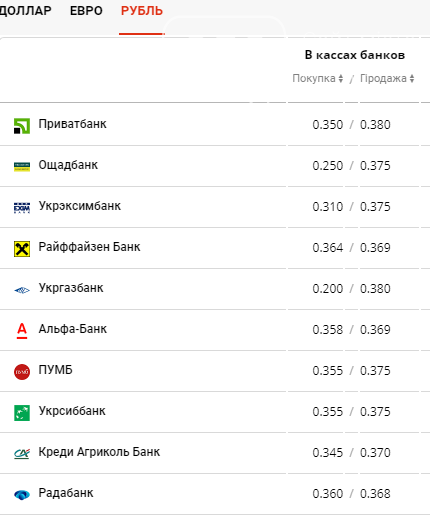Open the Райффайзен Банк link
The height and width of the screenshot is (515, 430).
(89, 247)
